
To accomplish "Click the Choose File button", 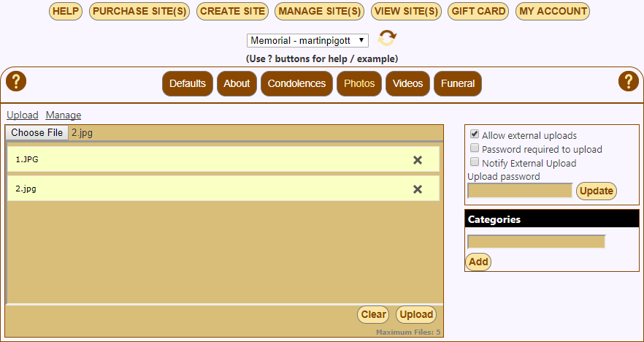I will pyautogui.click(x=37, y=133).
